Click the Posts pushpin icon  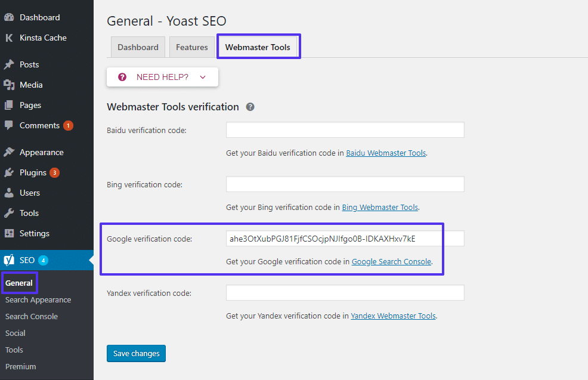click(9, 64)
